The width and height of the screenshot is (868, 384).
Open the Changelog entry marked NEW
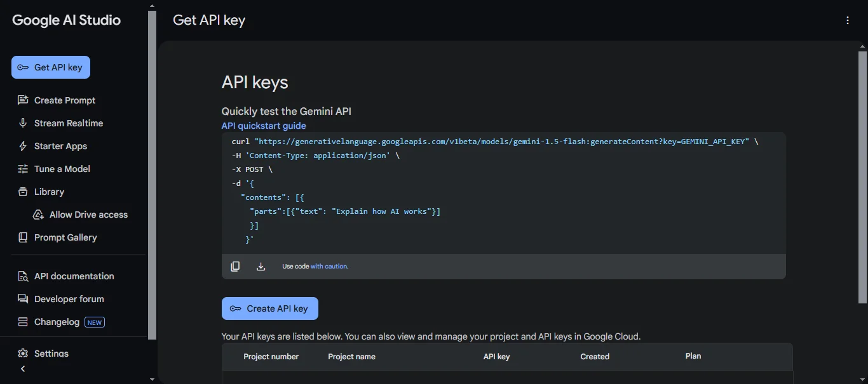(61, 322)
